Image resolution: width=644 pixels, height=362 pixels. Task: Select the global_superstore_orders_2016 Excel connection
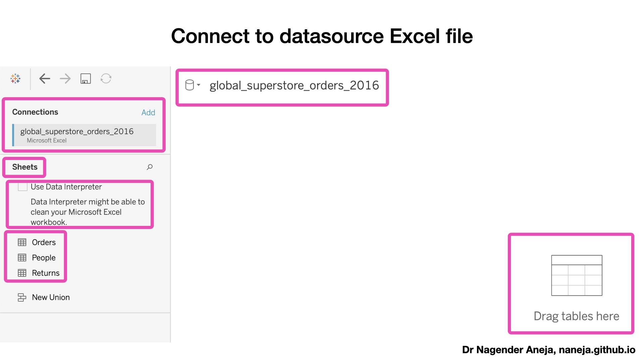tap(84, 135)
